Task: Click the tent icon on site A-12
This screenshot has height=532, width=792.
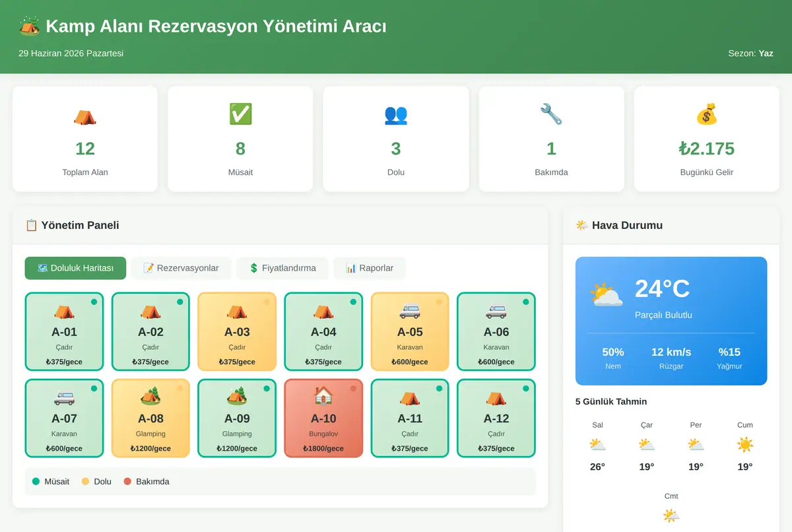Action: coord(496,398)
